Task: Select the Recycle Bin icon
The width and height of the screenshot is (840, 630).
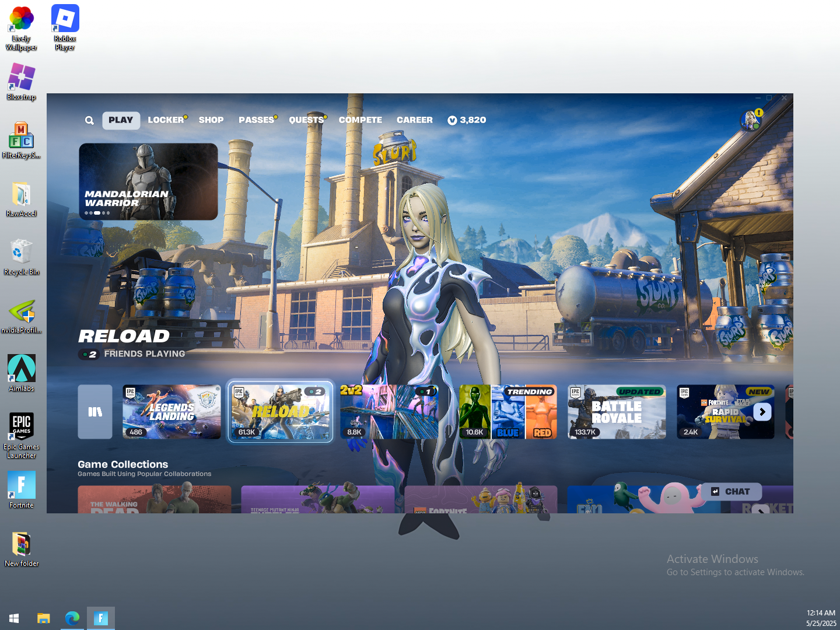Action: tap(22, 257)
